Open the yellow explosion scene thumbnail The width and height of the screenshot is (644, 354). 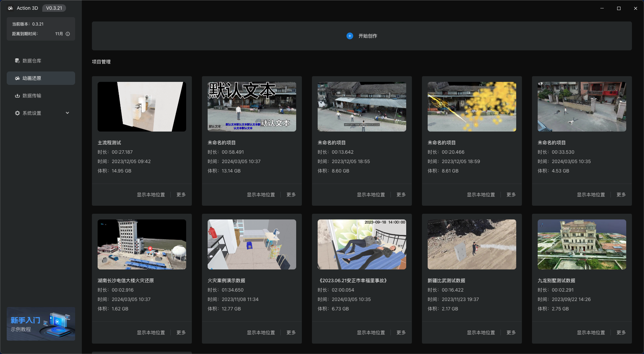point(472,107)
